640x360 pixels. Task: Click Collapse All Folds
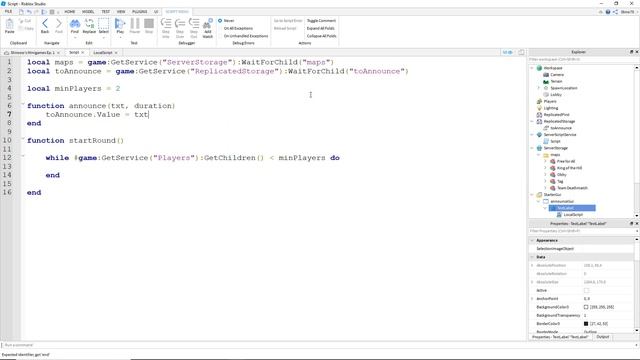[321, 36]
